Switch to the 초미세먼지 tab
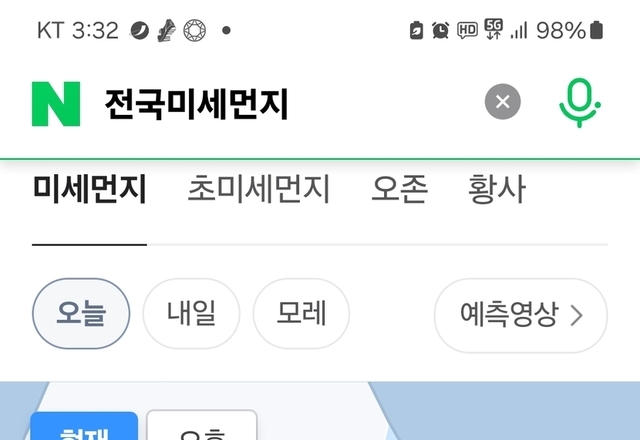The width and height of the screenshot is (640, 440). (258, 189)
